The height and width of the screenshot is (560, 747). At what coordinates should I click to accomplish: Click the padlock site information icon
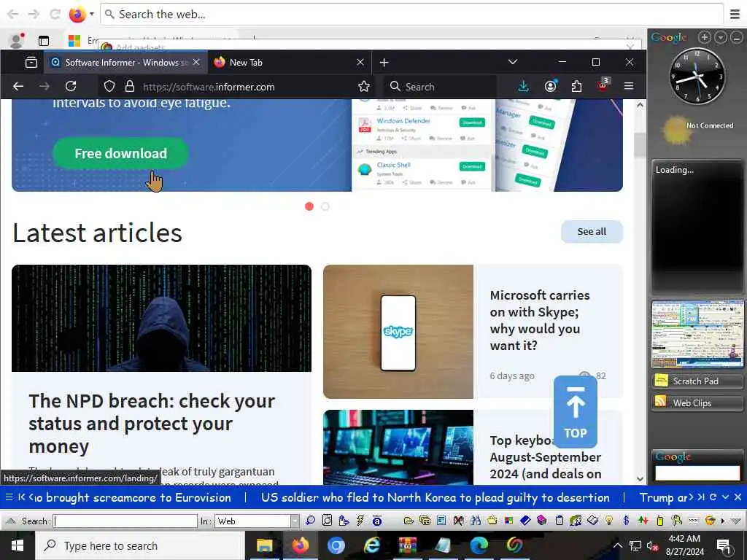(130, 86)
